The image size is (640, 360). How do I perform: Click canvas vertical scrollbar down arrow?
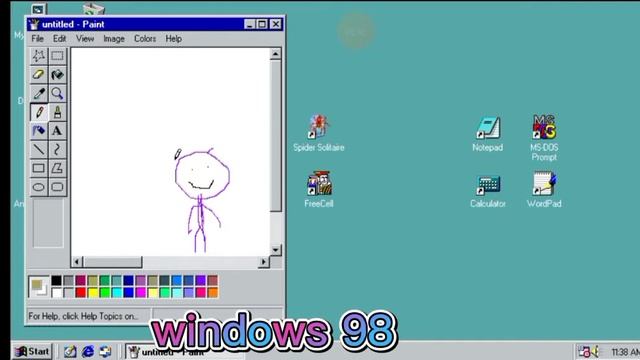(276, 250)
